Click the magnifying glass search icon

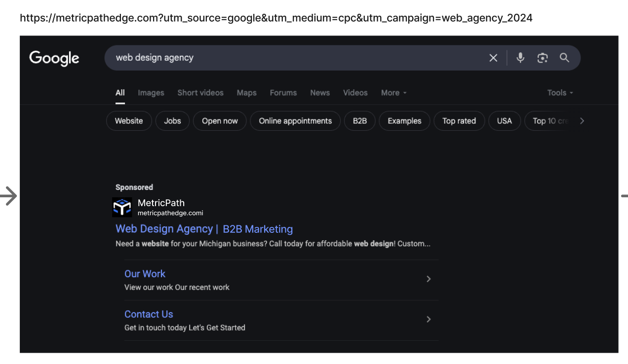point(564,58)
